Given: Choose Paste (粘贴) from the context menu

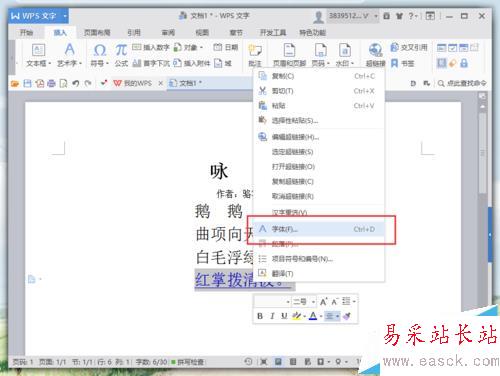Looking at the screenshot, I should [x=319, y=106].
